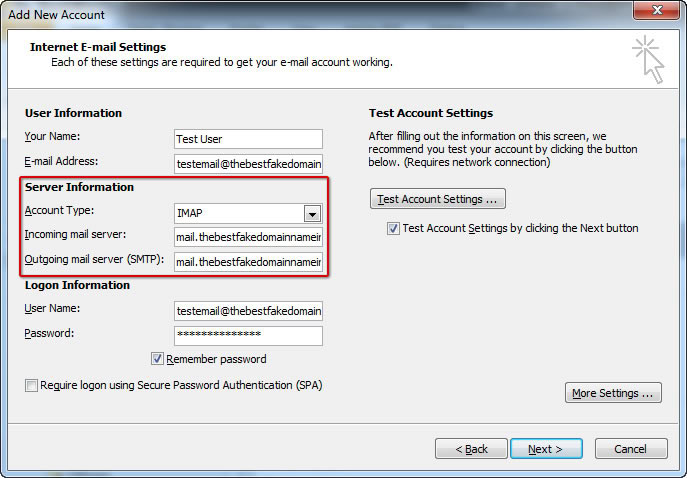Click the Account Type label

(59, 210)
